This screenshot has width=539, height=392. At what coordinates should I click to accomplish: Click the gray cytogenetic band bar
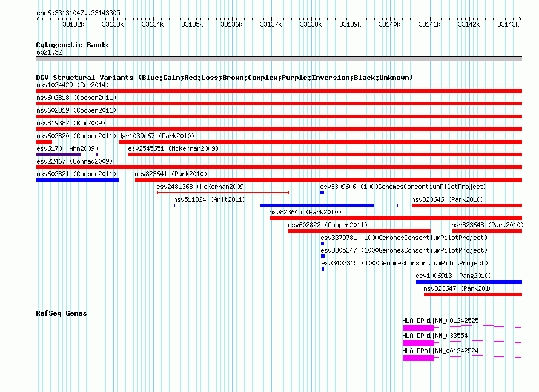[279, 59]
